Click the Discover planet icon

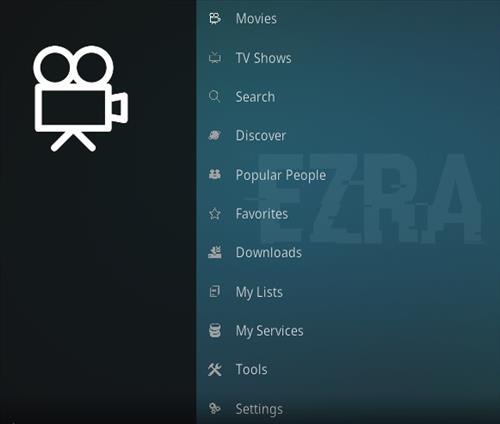(214, 135)
